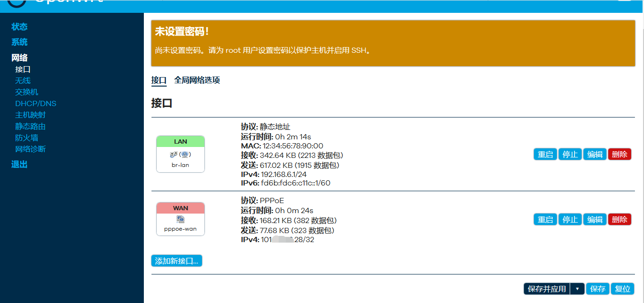
Task: Open 无线 in the sidebar
Action: point(23,80)
